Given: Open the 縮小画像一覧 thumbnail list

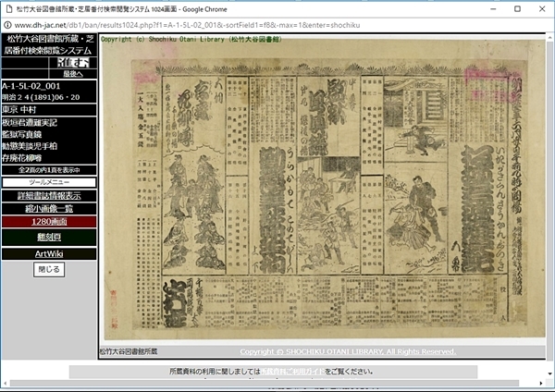Looking at the screenshot, I should pyautogui.click(x=48, y=209).
